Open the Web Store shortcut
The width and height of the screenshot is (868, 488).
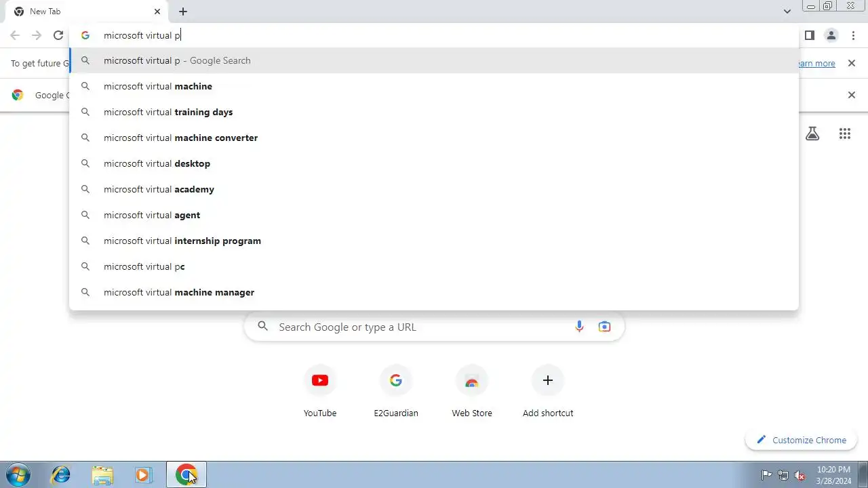click(x=472, y=391)
